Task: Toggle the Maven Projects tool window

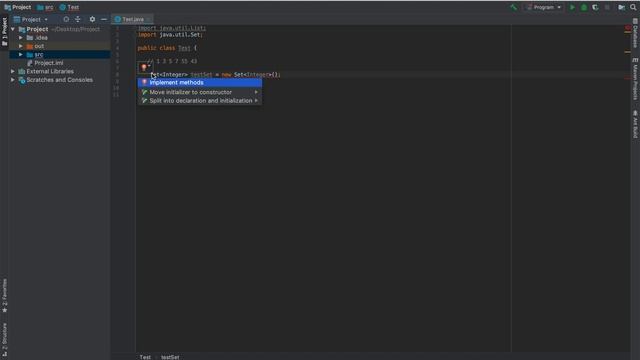Action: [x=635, y=79]
